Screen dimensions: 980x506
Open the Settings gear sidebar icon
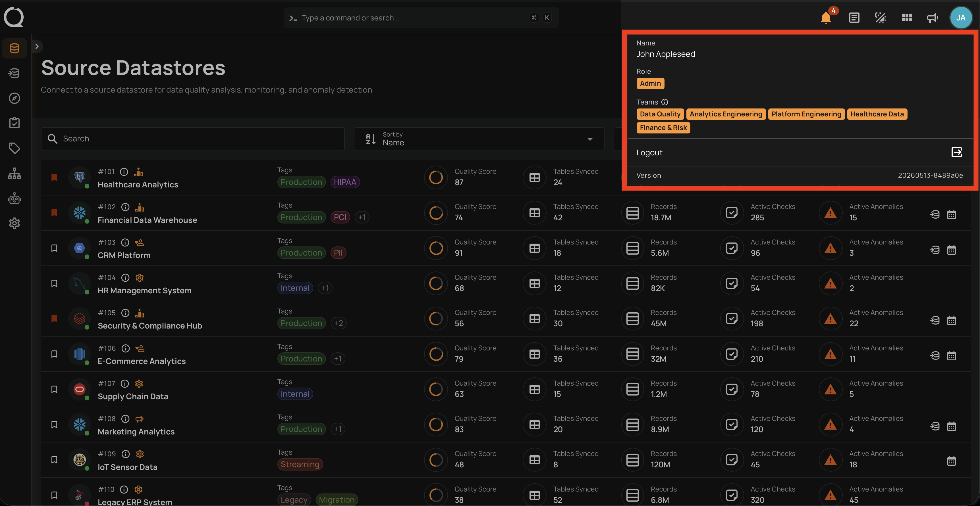click(x=14, y=223)
